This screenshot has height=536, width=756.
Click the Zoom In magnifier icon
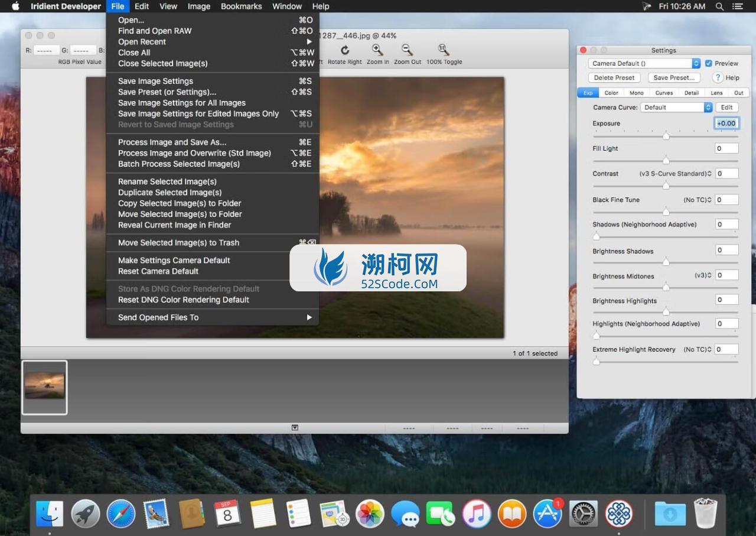(x=377, y=50)
